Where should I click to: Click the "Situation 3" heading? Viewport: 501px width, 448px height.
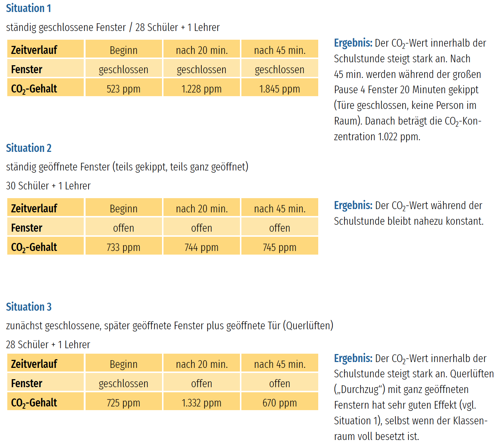click(x=29, y=307)
